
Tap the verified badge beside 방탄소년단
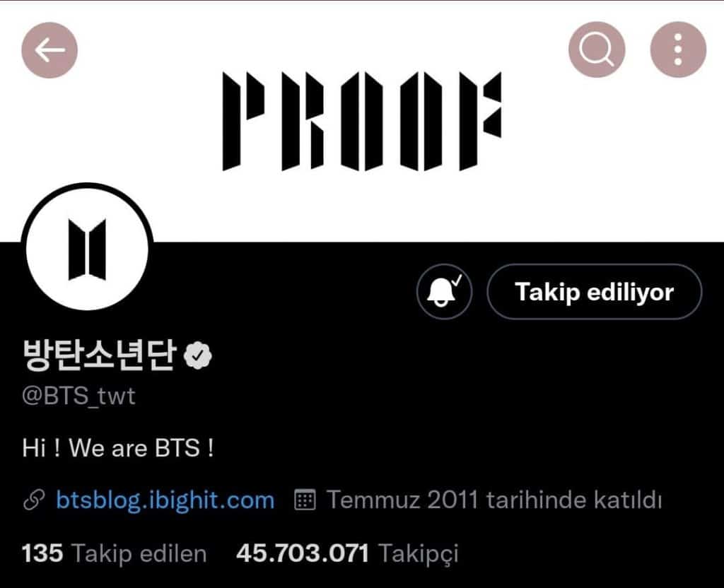click(198, 355)
